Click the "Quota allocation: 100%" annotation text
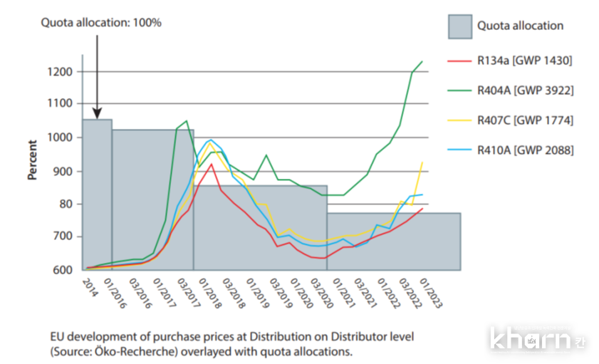 point(100,22)
